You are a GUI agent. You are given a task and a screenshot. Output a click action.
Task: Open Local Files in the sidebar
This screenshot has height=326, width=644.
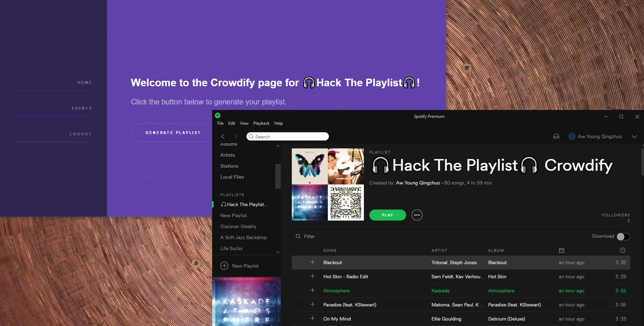tap(232, 177)
